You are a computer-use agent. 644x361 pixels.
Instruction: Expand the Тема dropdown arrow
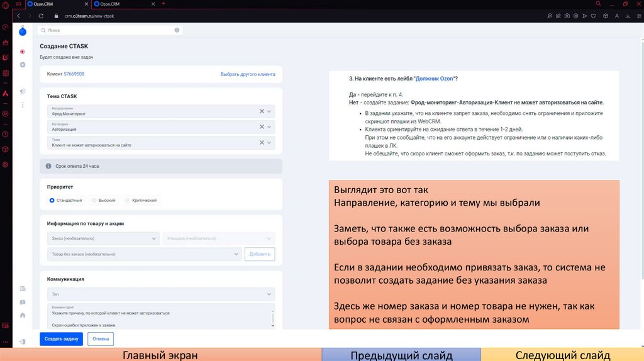click(x=269, y=143)
